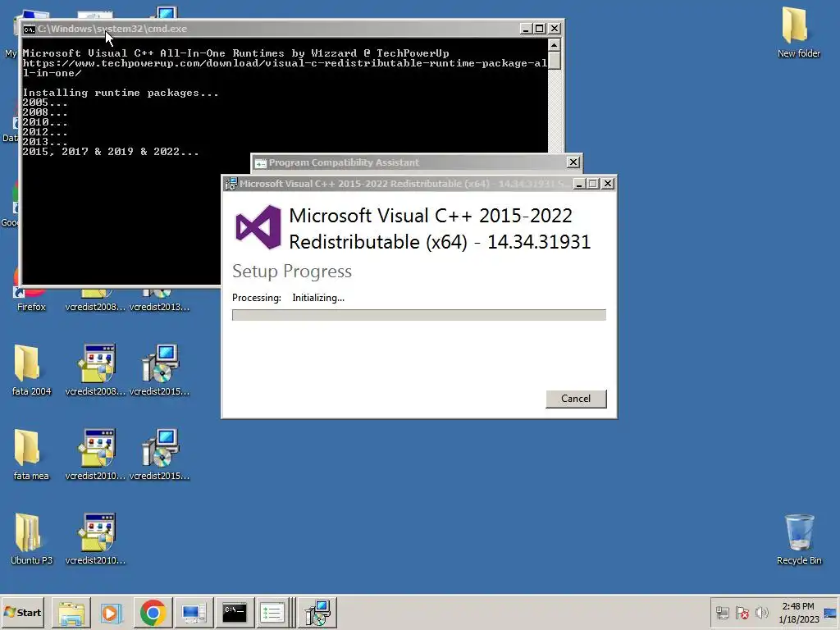Click the '2012...' line in cmd
Viewport: 840px width, 630px height.
[45, 132]
